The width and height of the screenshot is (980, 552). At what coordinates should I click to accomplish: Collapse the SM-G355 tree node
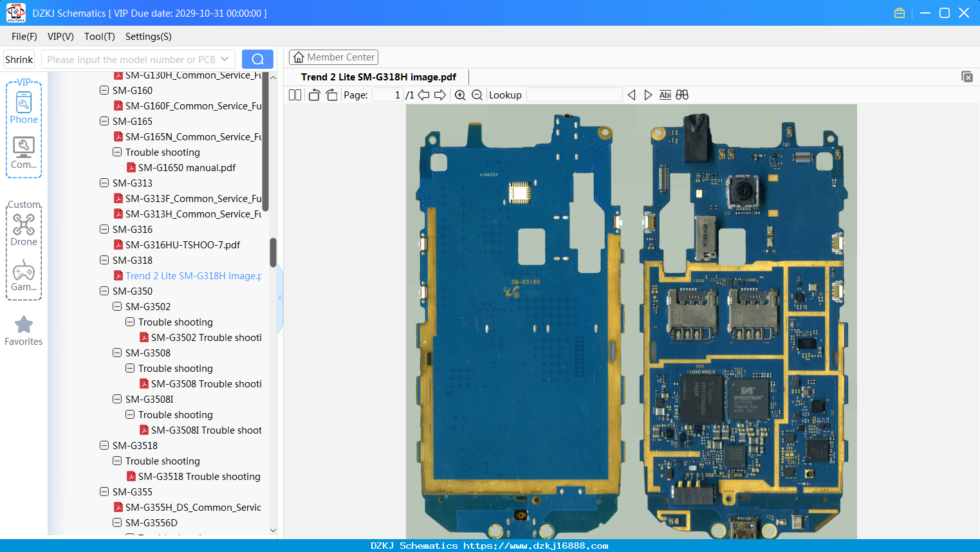click(x=104, y=492)
